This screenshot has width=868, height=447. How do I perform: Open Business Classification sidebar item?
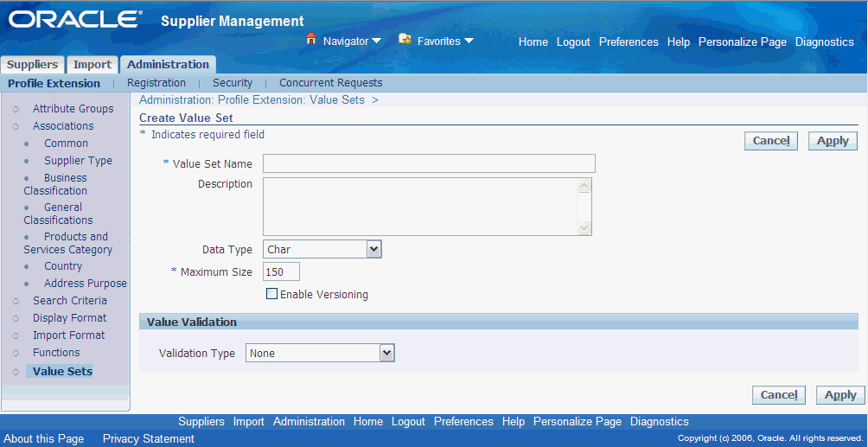click(55, 184)
